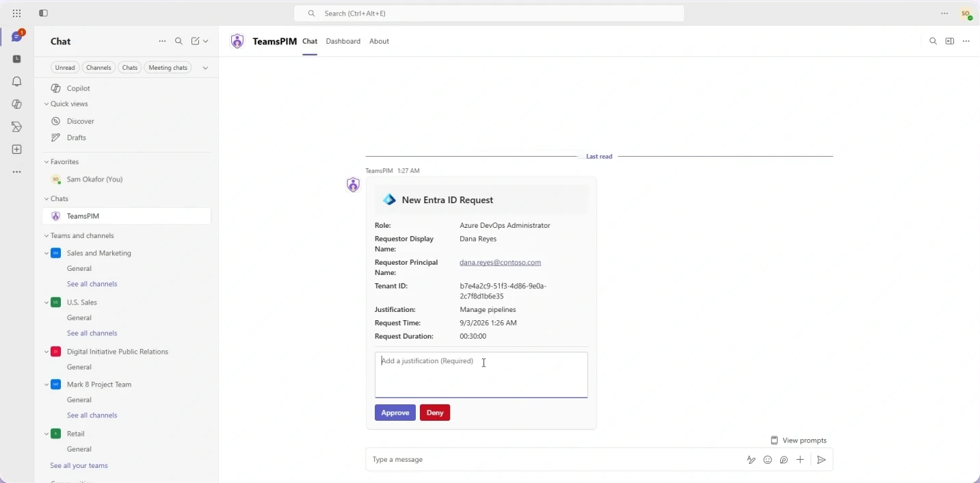The width and height of the screenshot is (980, 483).
Task: Switch to the Dashboard tab
Action: (343, 41)
